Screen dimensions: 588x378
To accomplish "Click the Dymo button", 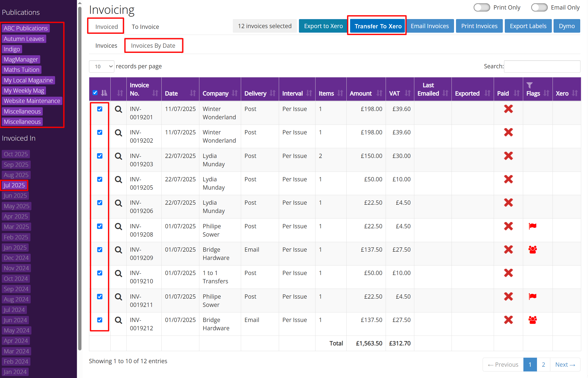I will coord(567,26).
